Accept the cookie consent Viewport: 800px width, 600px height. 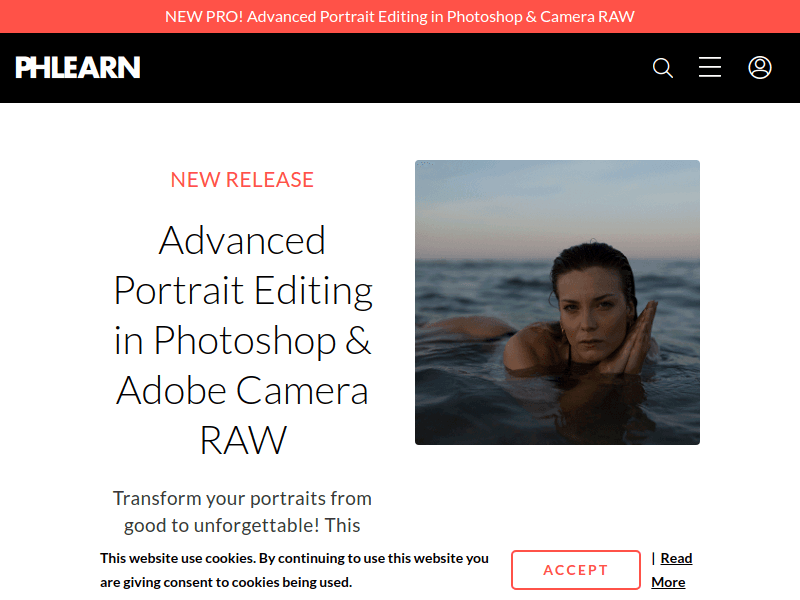tap(575, 570)
